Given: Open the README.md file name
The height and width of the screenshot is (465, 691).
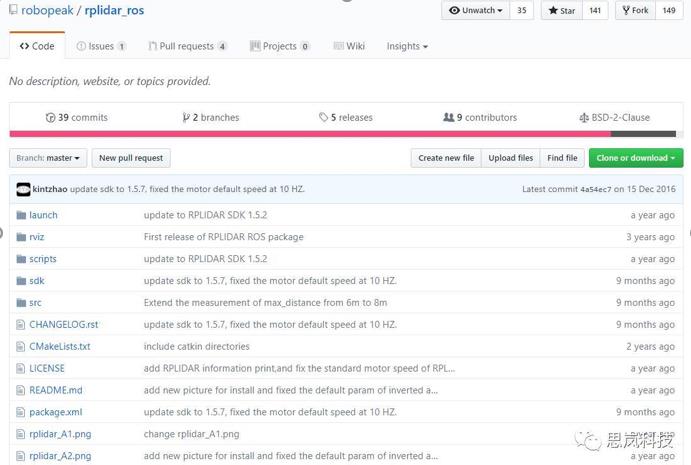Looking at the screenshot, I should [x=56, y=391].
